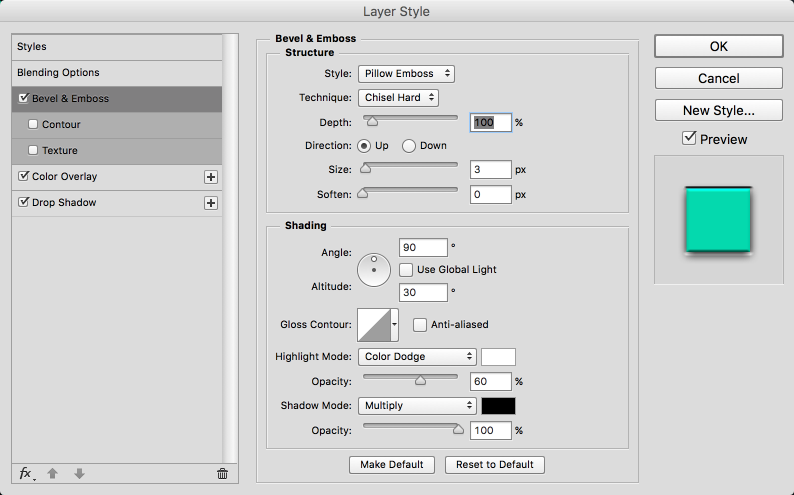Open the Style dropdown showing Pillow Emboss
Screen dimensions: 794x495
click(405, 74)
